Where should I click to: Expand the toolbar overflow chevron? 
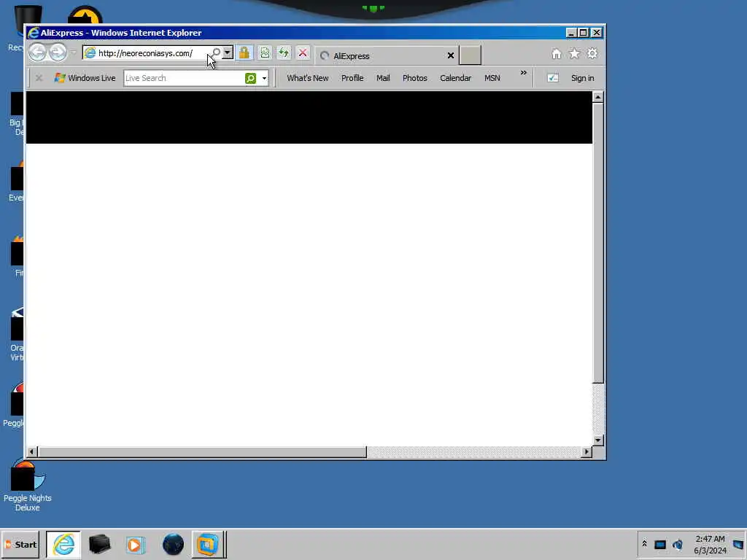(524, 73)
